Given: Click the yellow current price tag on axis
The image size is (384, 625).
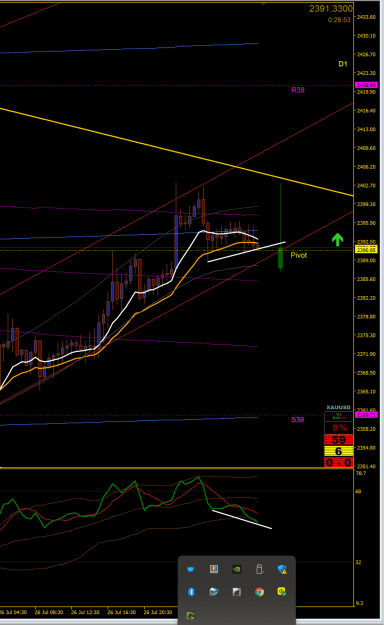Looking at the screenshot, I should 366,250.
